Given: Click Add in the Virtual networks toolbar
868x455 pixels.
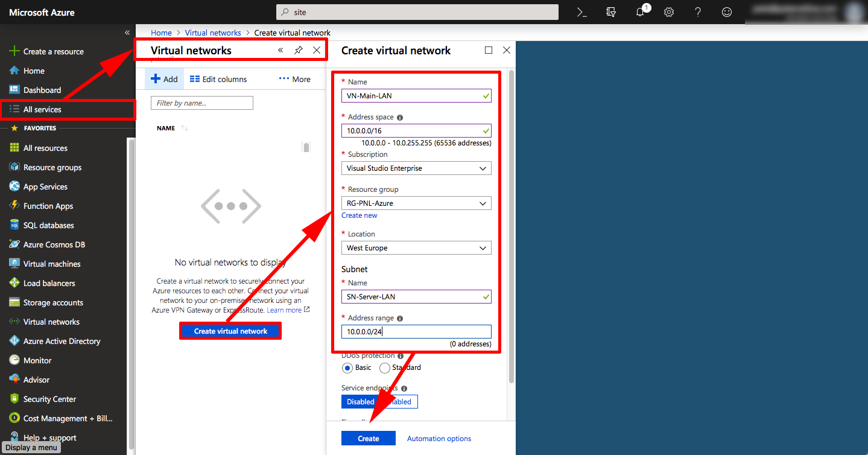Looking at the screenshot, I should click(164, 79).
